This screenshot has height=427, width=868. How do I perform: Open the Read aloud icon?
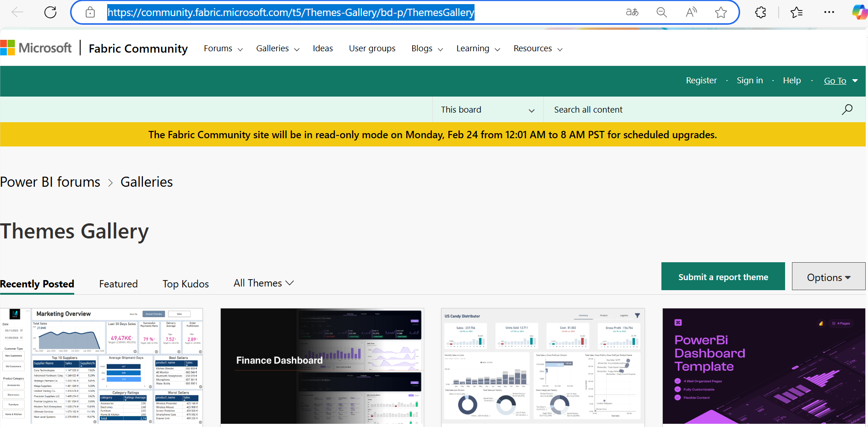pos(691,12)
